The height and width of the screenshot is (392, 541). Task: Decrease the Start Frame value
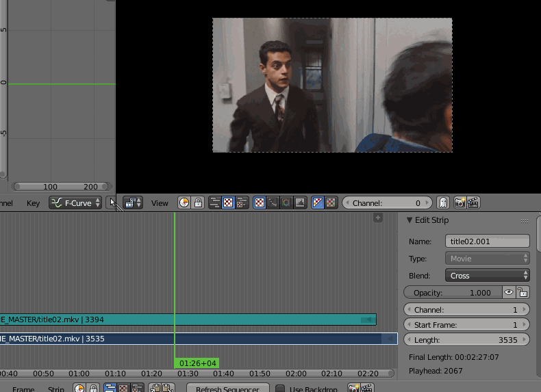point(410,325)
